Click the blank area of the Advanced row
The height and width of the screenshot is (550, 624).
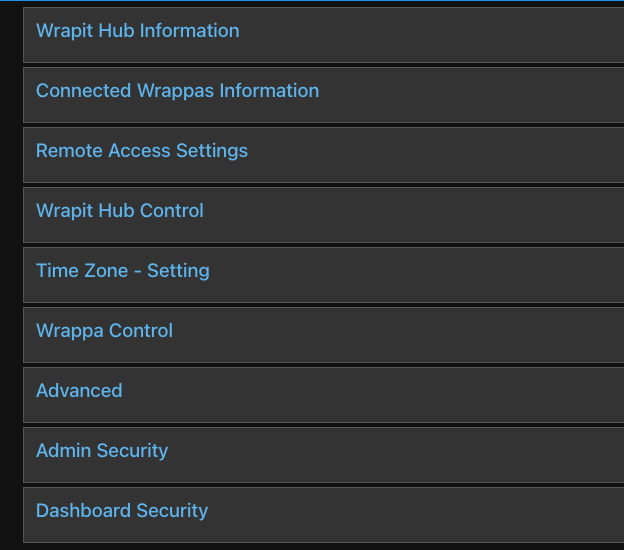click(x=400, y=394)
